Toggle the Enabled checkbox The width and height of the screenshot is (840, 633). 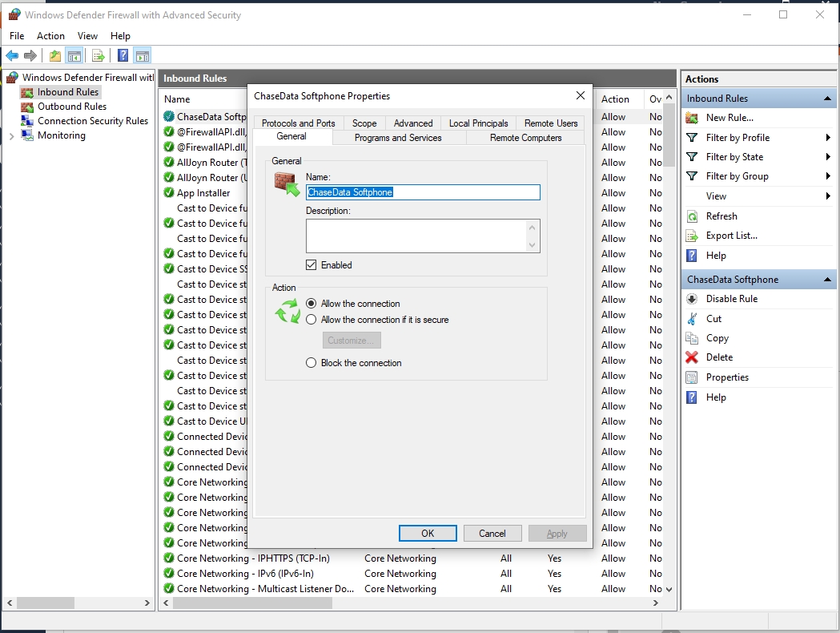click(311, 264)
